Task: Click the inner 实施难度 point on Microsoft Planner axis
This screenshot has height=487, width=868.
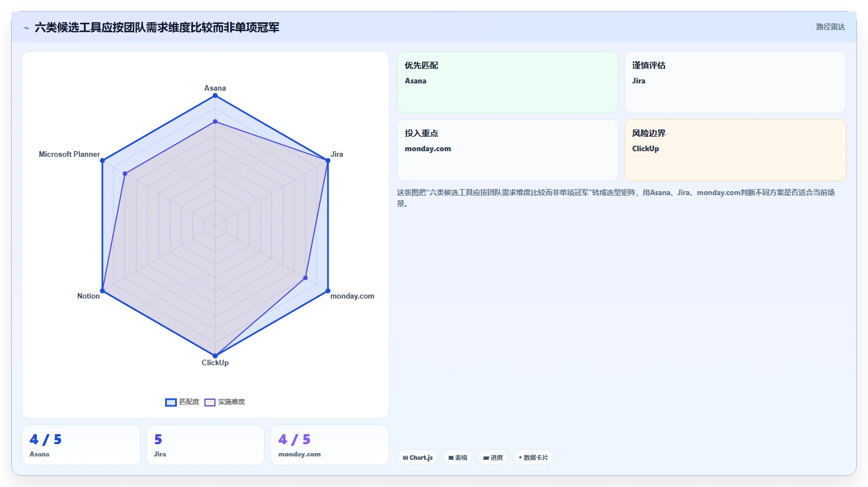Action: coord(125,174)
